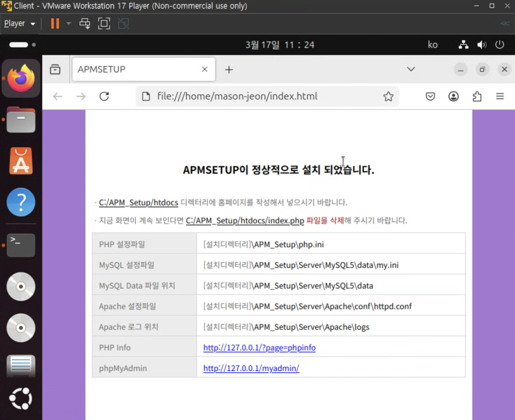The height and width of the screenshot is (420, 515).
Task: Open the text editor dock icon
Action: pos(21,366)
